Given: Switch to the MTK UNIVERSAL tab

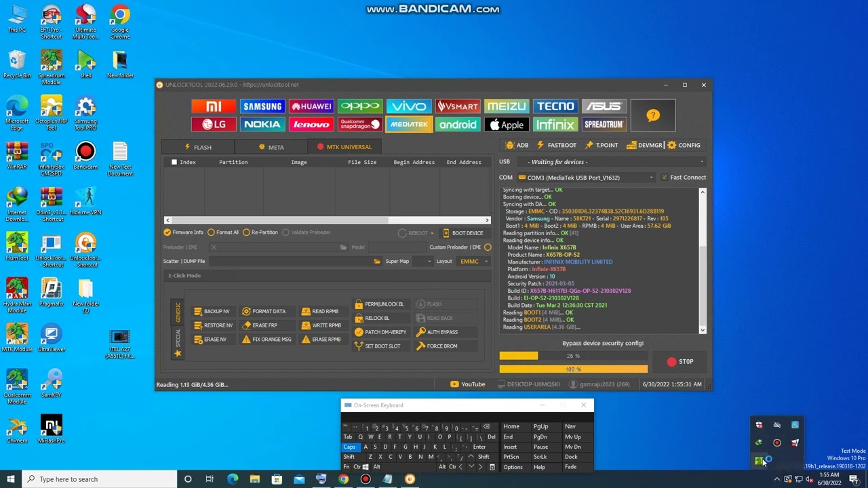Looking at the screenshot, I should [344, 147].
